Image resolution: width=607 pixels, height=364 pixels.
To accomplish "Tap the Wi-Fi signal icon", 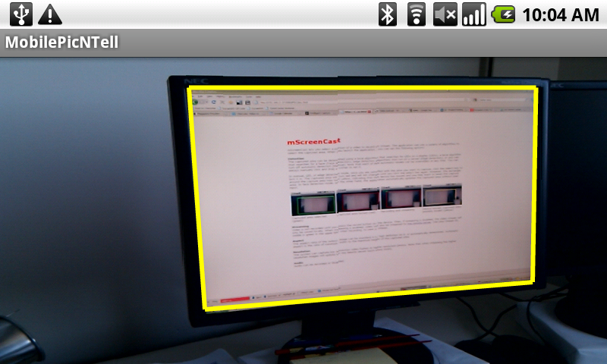I will click(417, 14).
